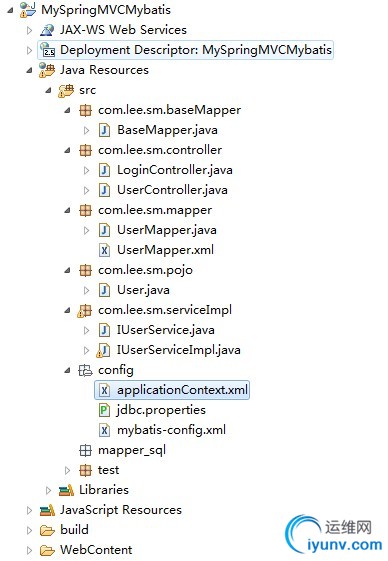The height and width of the screenshot is (561, 388).
Task: Select the 'Deployment Descriptor: MySpringMVCMybatis' label
Action: click(196, 50)
